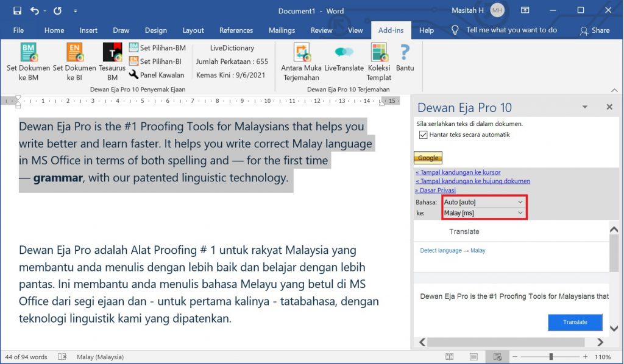
Task: Click Set Dokumen ke BI icon
Action: pyautogui.click(x=74, y=52)
